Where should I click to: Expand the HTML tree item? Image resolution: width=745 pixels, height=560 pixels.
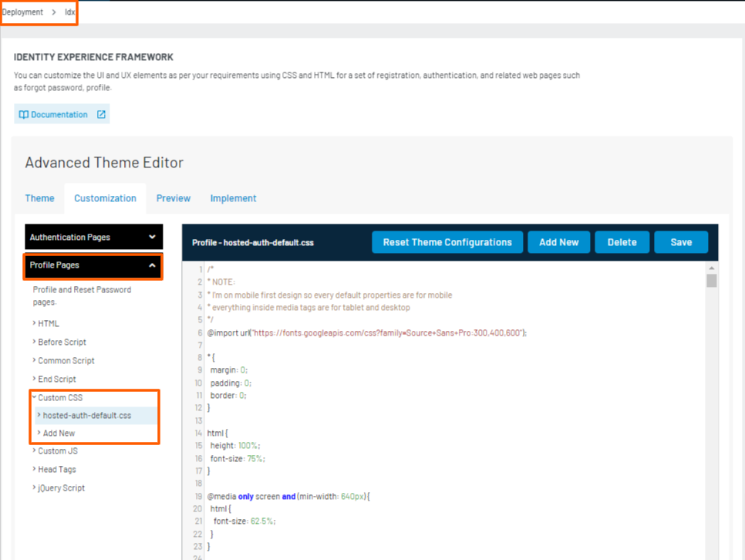click(48, 324)
